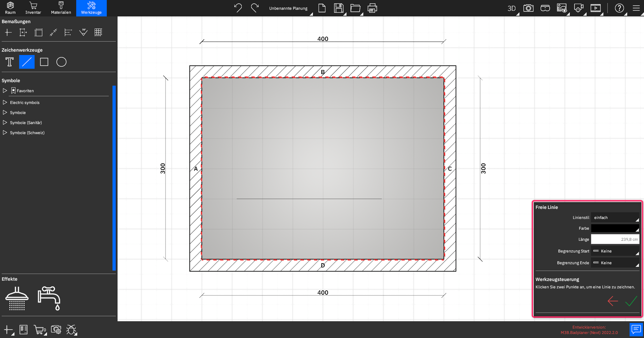Select the angle measurement tool
Image resolution: width=644 pixels, height=338 pixels.
[x=83, y=32]
